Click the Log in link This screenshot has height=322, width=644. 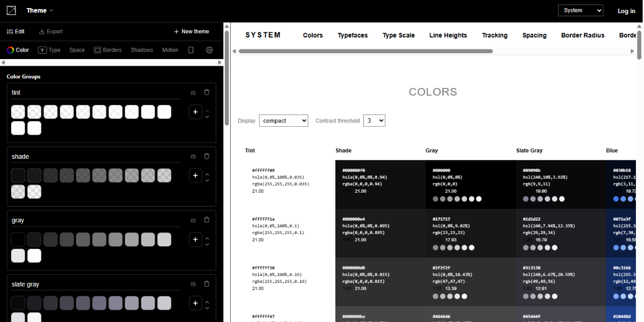(x=626, y=10)
